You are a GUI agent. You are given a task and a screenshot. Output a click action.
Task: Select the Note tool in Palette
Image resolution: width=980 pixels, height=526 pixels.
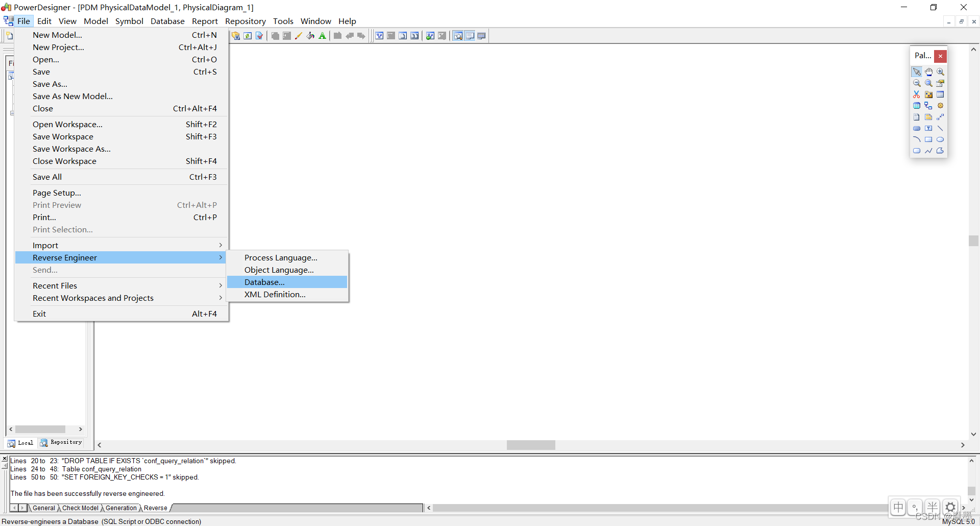coord(928,117)
